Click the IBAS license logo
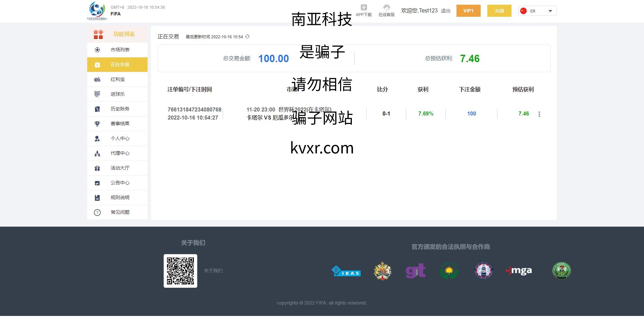 click(346, 271)
